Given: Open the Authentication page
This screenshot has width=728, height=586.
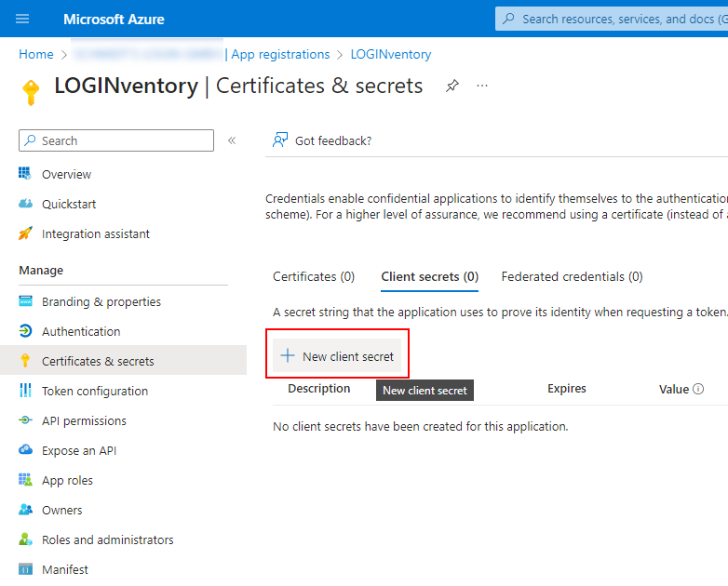Looking at the screenshot, I should (x=81, y=331).
